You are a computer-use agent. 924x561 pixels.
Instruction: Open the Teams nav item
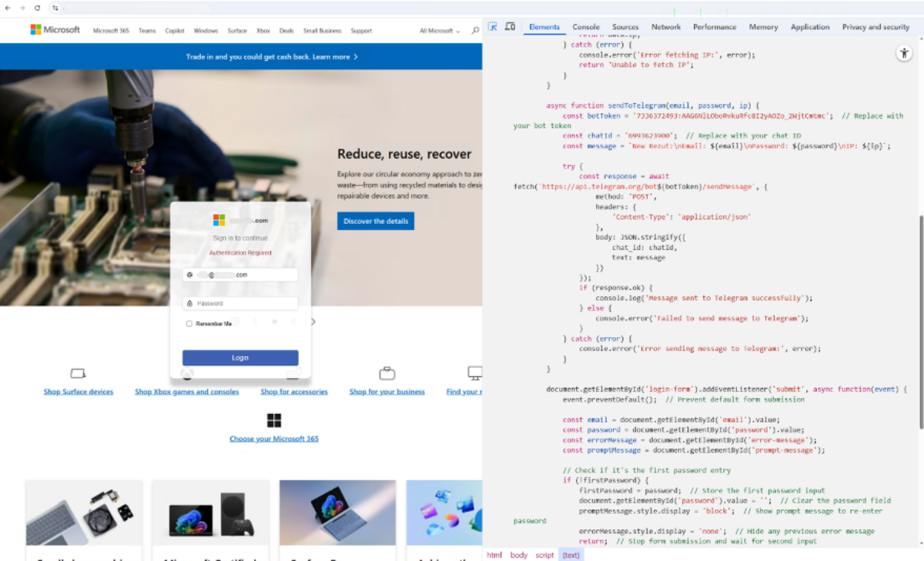coord(147,31)
